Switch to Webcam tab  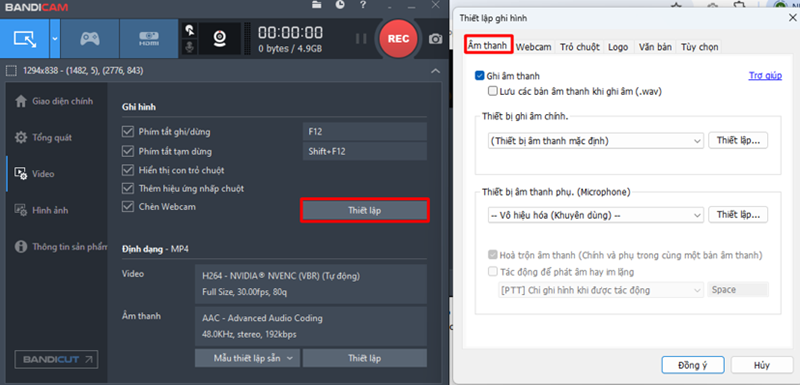coord(534,47)
